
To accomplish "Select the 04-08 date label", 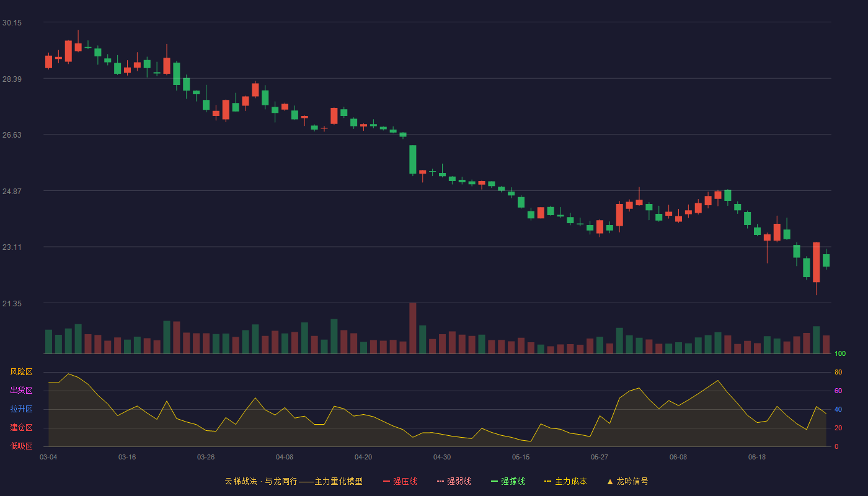I will [285, 457].
